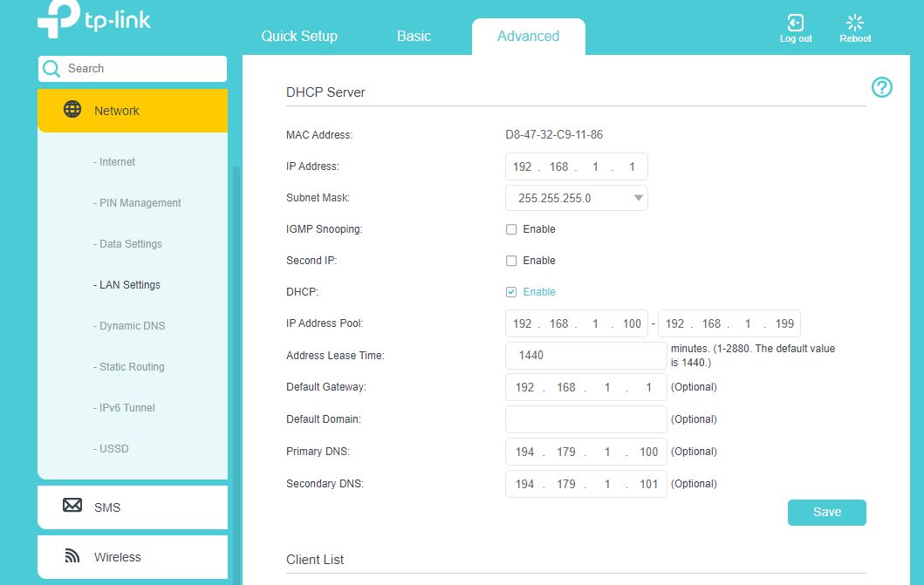Select the Advanced tab

coord(528,37)
